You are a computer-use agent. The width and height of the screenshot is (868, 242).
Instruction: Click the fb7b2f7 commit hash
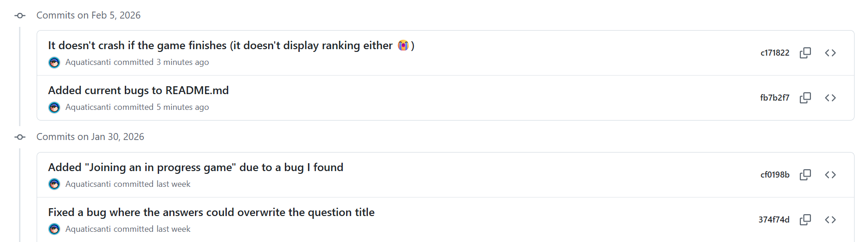click(x=774, y=98)
